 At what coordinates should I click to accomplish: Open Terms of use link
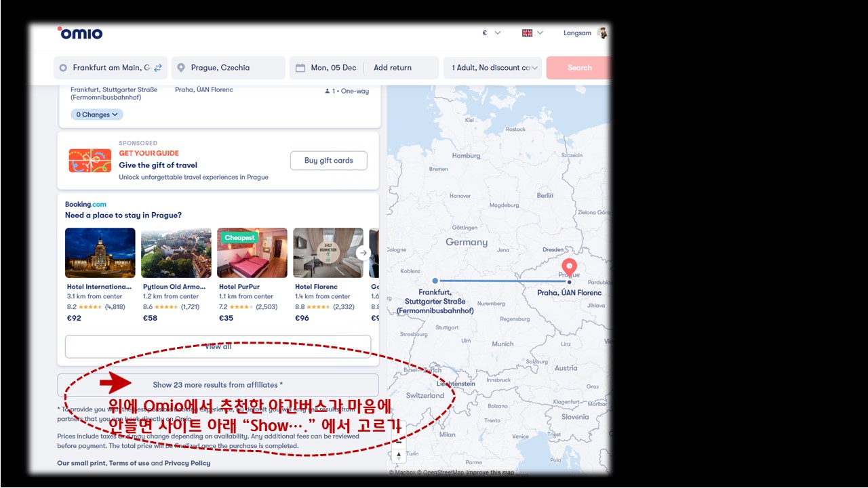pyautogui.click(x=130, y=464)
